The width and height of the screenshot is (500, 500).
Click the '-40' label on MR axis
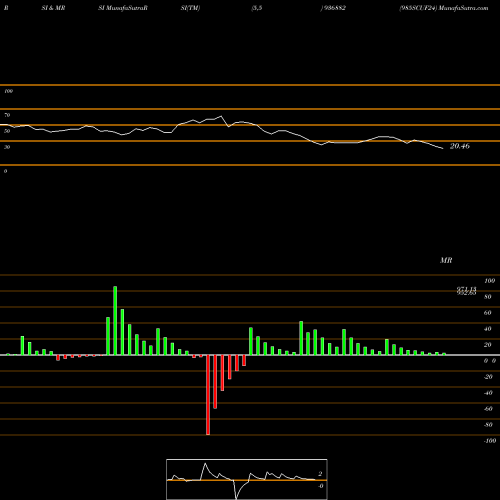pyautogui.click(x=488, y=393)
